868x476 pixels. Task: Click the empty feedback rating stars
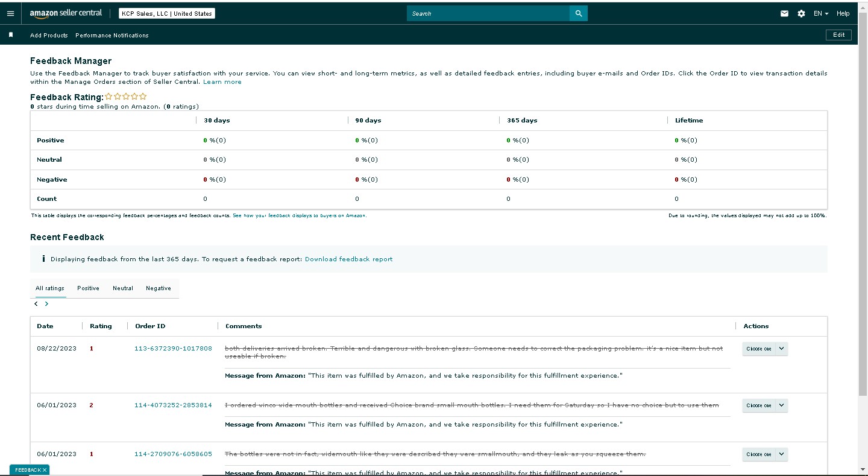tap(126, 97)
